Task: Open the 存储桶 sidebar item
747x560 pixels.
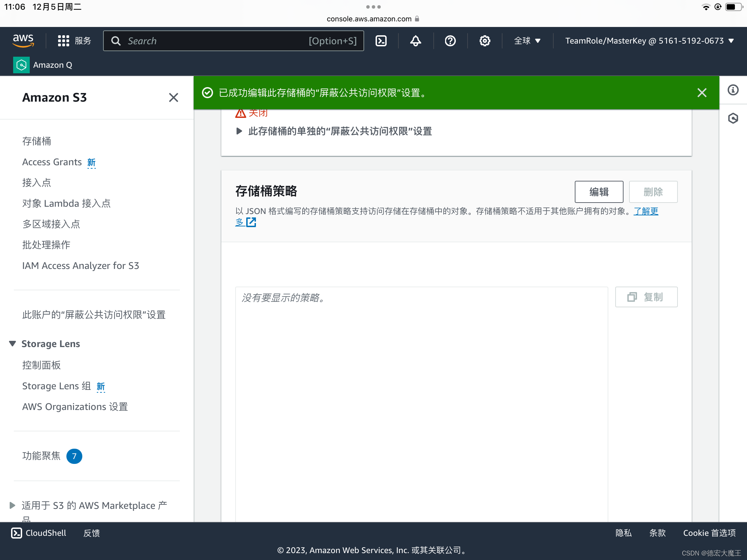Action: pos(37,141)
